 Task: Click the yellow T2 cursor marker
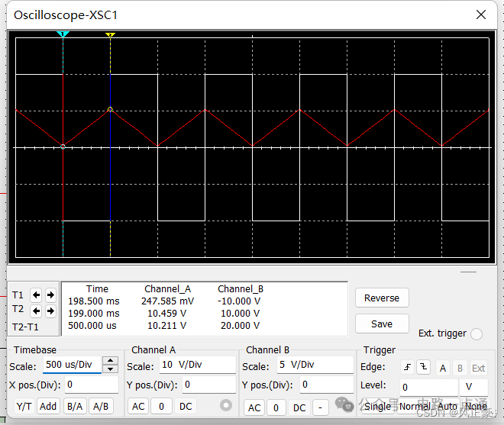(x=110, y=34)
